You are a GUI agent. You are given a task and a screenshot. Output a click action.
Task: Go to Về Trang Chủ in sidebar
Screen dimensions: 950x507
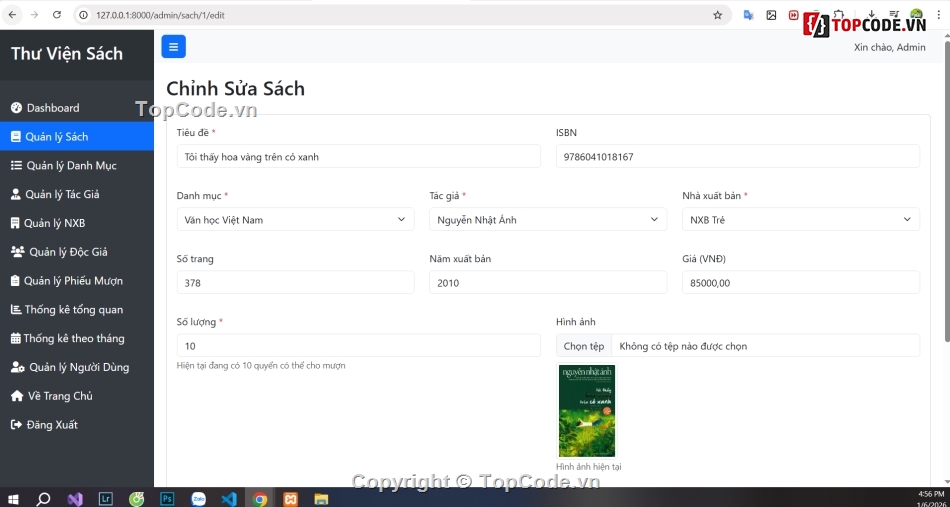77,396
